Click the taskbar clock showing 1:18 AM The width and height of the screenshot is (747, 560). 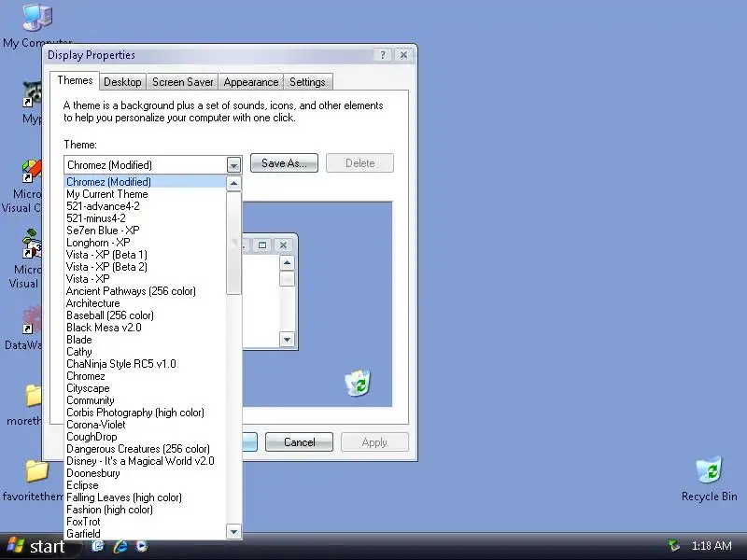click(712, 546)
